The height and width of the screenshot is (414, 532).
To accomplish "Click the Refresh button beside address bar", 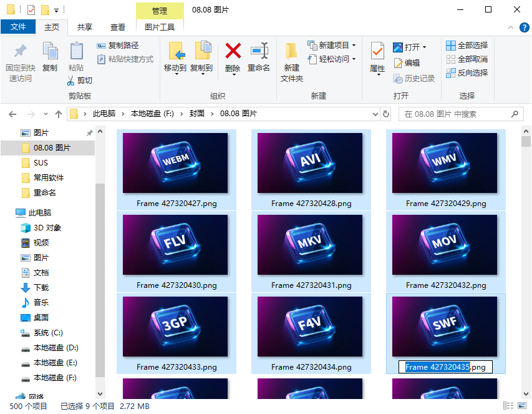I will 386,114.
